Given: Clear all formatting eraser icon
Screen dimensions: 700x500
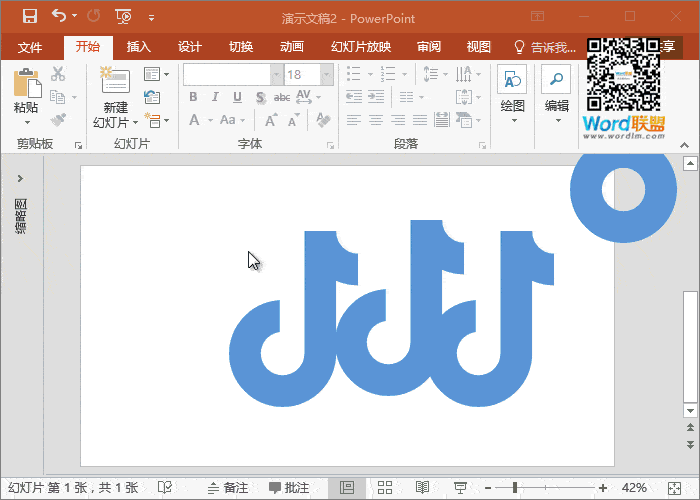Looking at the screenshot, I should click(x=323, y=120).
